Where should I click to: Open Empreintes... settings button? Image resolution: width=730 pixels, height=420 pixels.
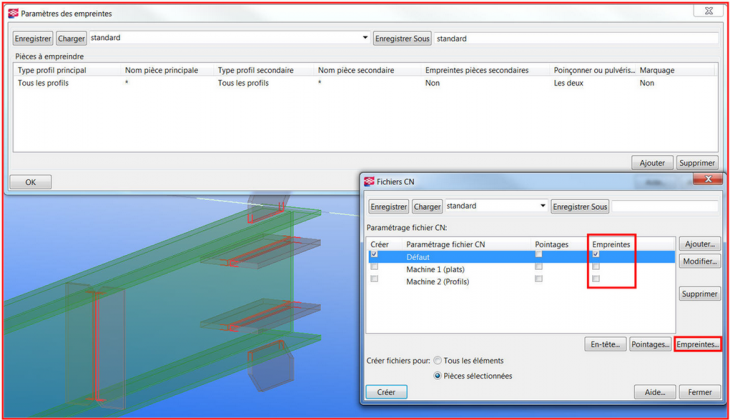[x=697, y=344]
